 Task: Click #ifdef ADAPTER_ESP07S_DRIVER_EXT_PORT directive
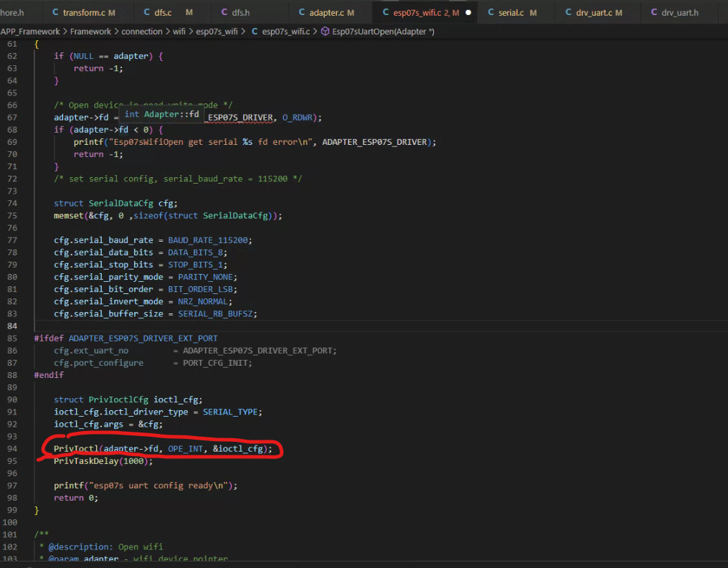pos(126,339)
